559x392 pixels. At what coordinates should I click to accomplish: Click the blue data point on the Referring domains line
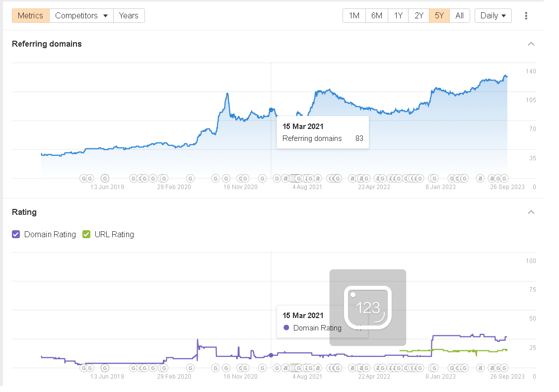271,110
